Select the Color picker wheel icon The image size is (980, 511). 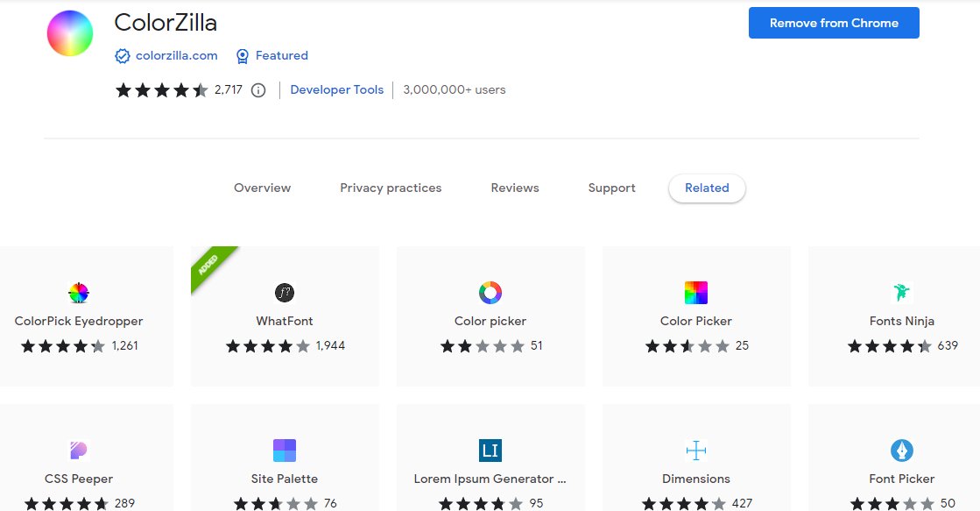[x=490, y=292]
